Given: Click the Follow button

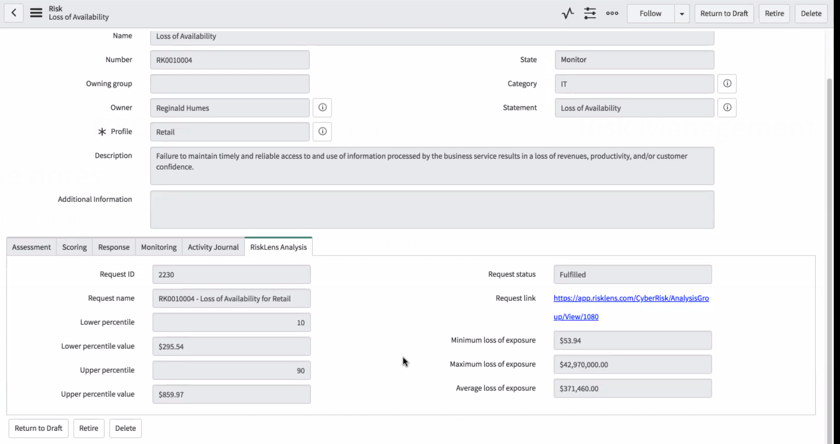Looking at the screenshot, I should [650, 13].
